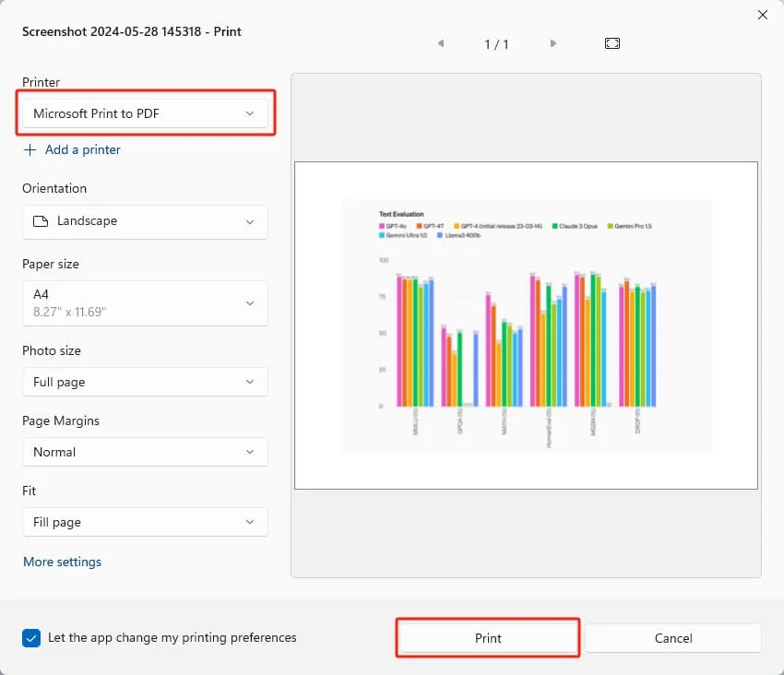Click the landscape page icon in Orientation
784x675 pixels.
pyautogui.click(x=41, y=221)
